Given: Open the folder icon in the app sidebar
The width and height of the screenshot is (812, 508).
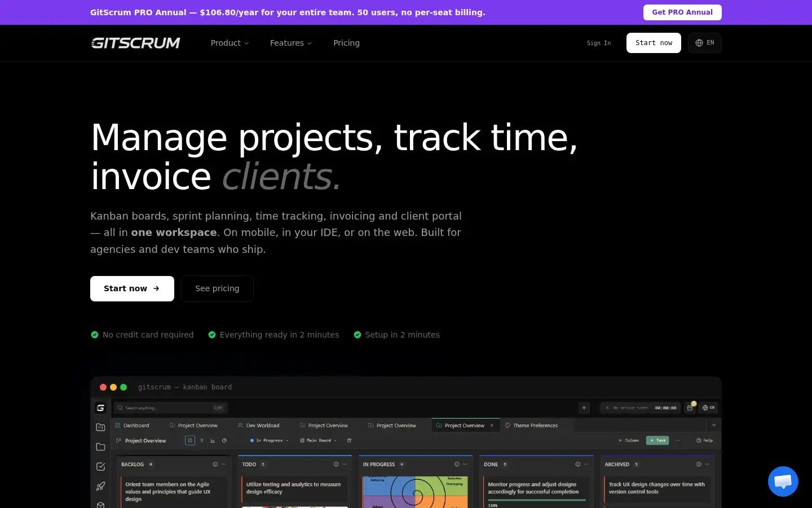Looking at the screenshot, I should 100,447.
